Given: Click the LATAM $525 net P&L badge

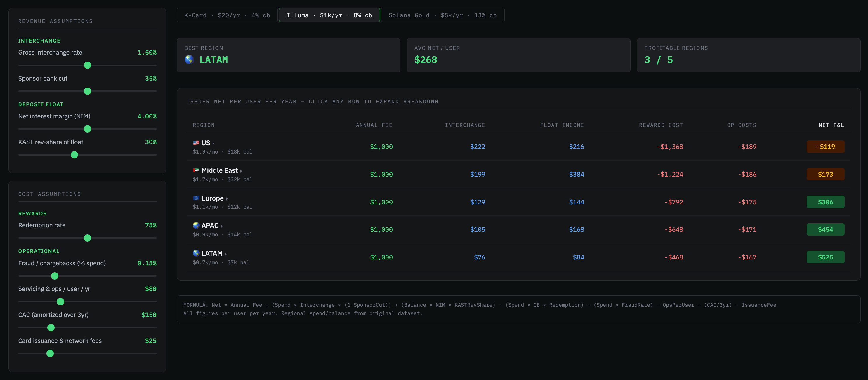Looking at the screenshot, I should coord(825,257).
